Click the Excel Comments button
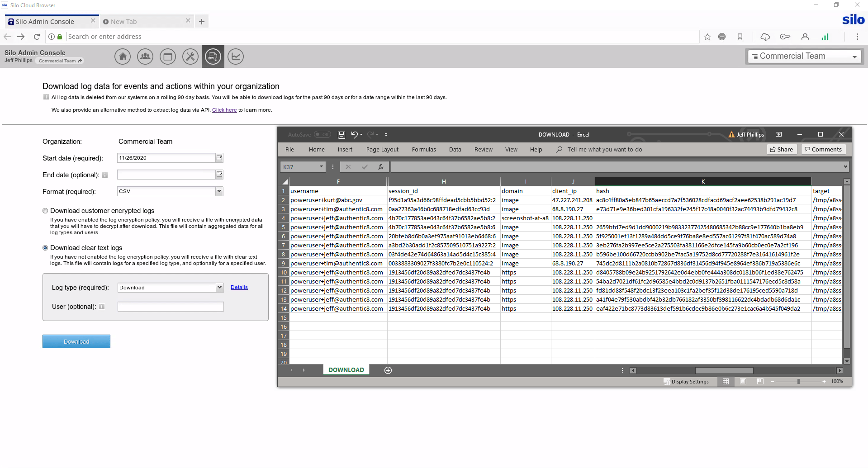Image resolution: width=868 pixels, height=468 pixels. pyautogui.click(x=823, y=150)
